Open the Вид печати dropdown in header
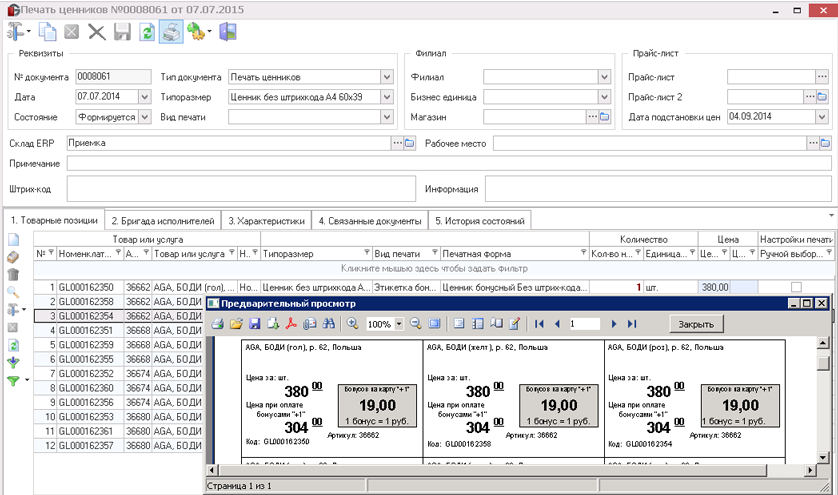Viewport: 838px width, 495px height. pyautogui.click(x=387, y=117)
